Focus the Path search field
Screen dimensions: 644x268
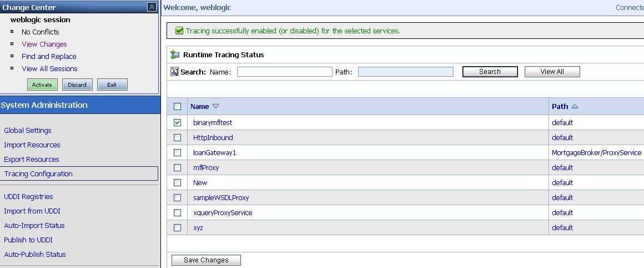(x=406, y=72)
